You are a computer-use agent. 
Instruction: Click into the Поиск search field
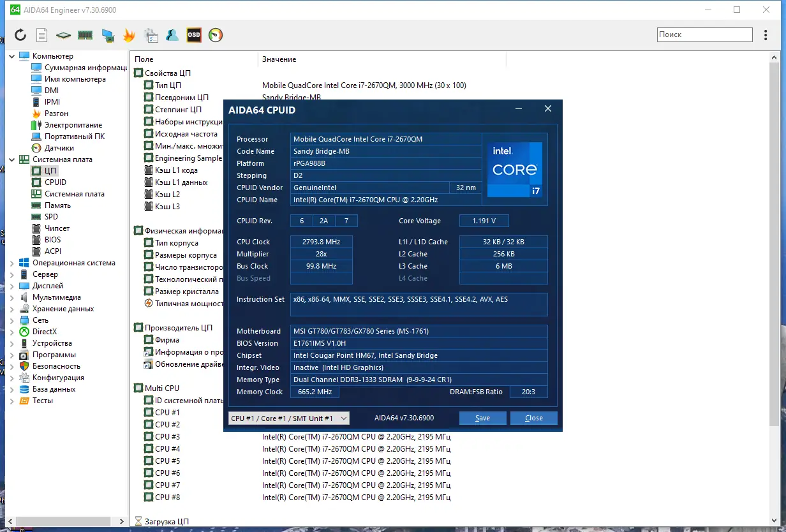click(x=705, y=34)
